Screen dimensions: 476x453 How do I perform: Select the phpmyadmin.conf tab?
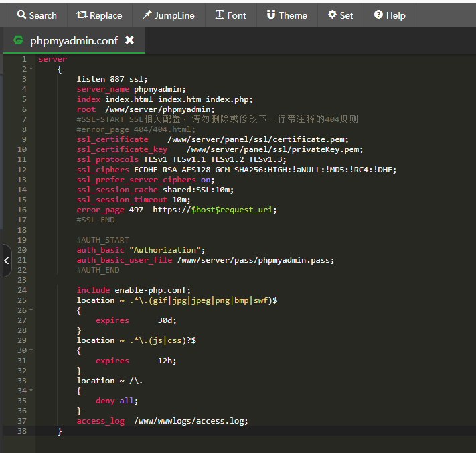click(73, 40)
